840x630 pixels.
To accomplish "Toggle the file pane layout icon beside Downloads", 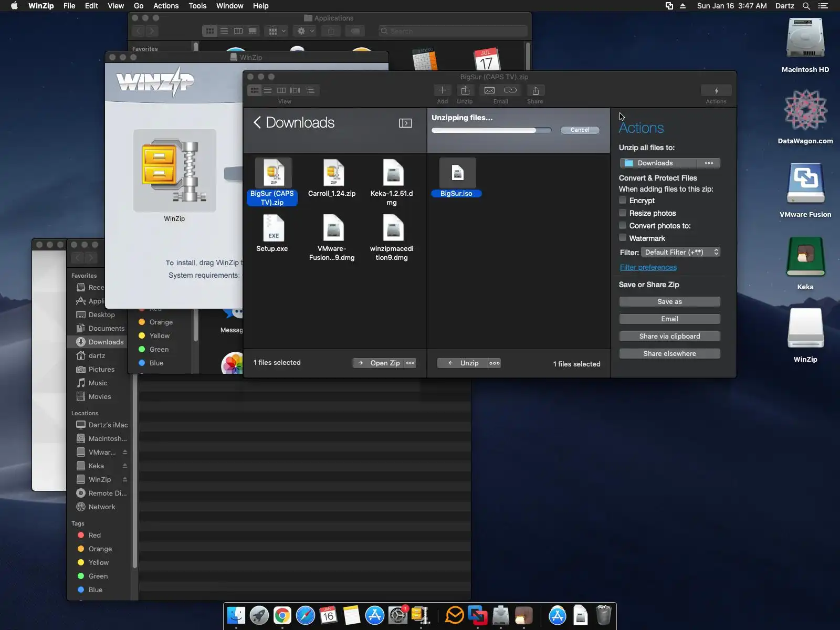I will pyautogui.click(x=405, y=123).
